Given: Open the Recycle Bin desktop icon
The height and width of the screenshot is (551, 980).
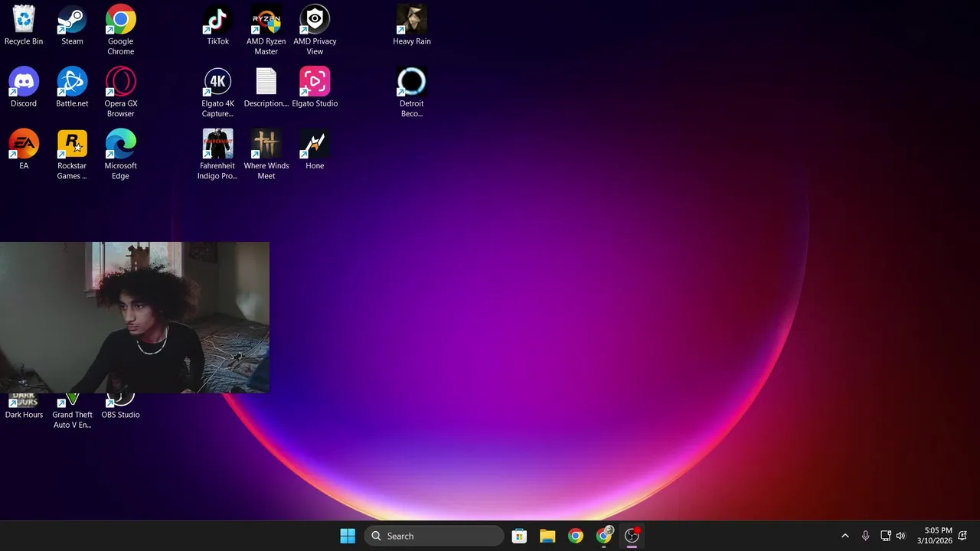Looking at the screenshot, I should 24,25.
